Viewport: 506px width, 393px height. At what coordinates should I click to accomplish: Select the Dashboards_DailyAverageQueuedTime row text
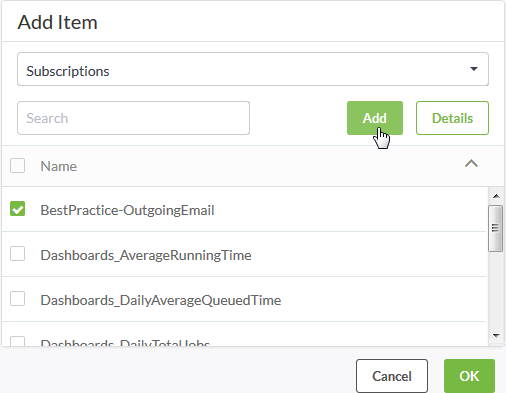(x=161, y=300)
